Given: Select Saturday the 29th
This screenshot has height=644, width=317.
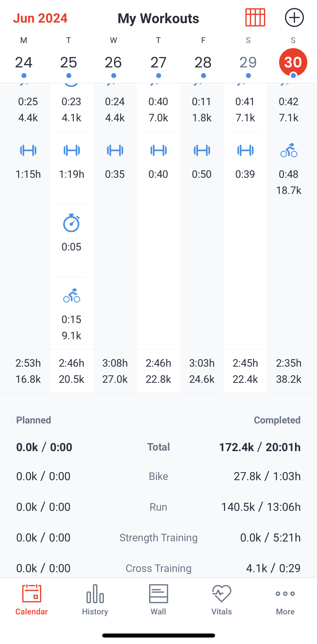Looking at the screenshot, I should pyautogui.click(x=248, y=63).
